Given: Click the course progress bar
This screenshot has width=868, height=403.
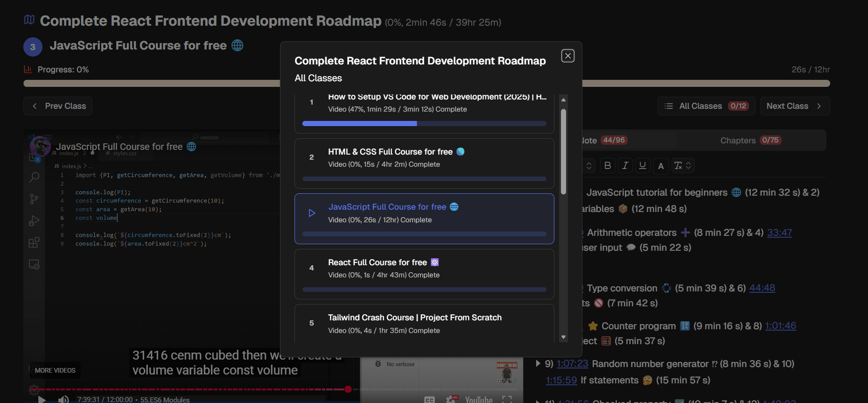Looking at the screenshot, I should pyautogui.click(x=427, y=84).
